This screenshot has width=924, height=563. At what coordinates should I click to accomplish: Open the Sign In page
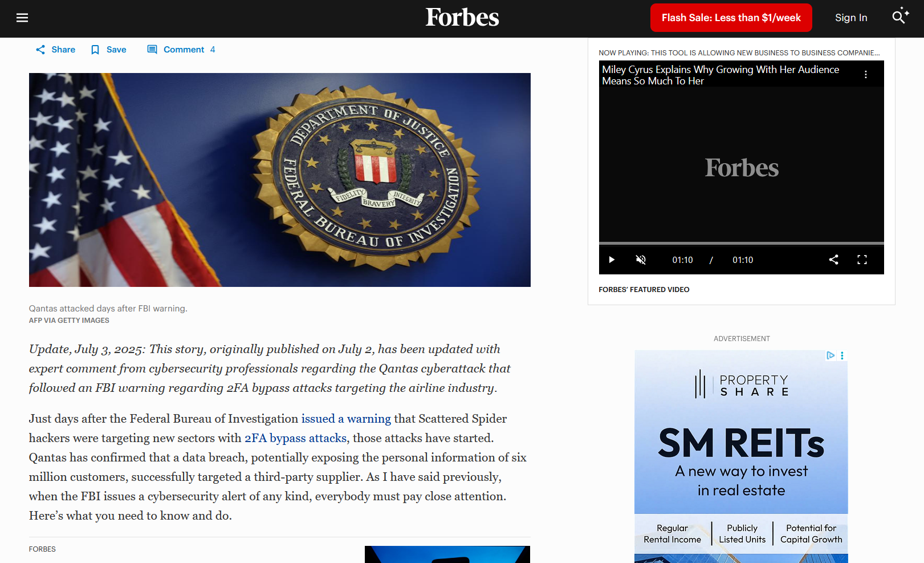(851, 18)
